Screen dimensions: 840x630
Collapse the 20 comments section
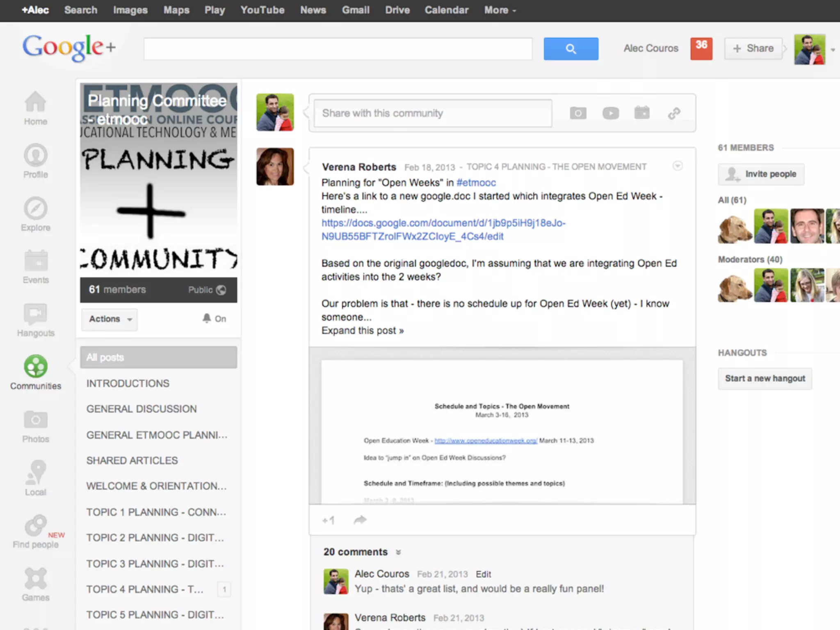pyautogui.click(x=398, y=552)
